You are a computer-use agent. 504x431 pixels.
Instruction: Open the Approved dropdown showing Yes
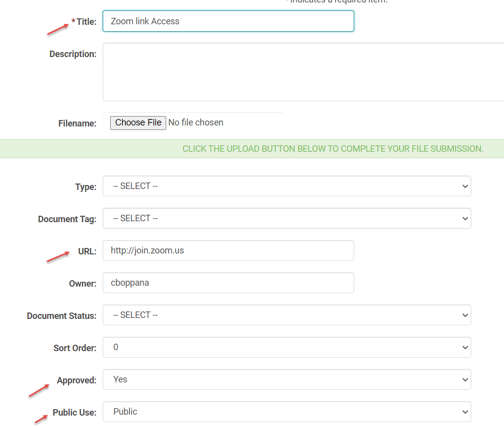point(287,379)
